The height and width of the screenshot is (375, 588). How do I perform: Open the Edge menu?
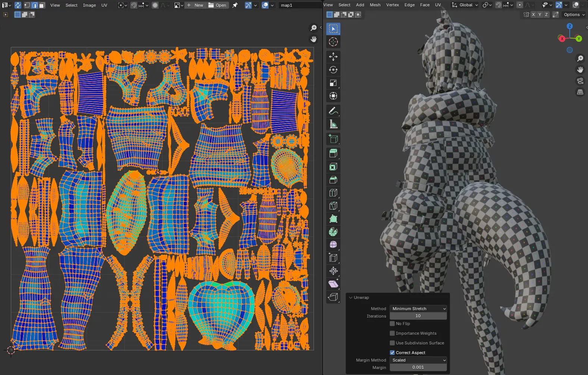(409, 5)
